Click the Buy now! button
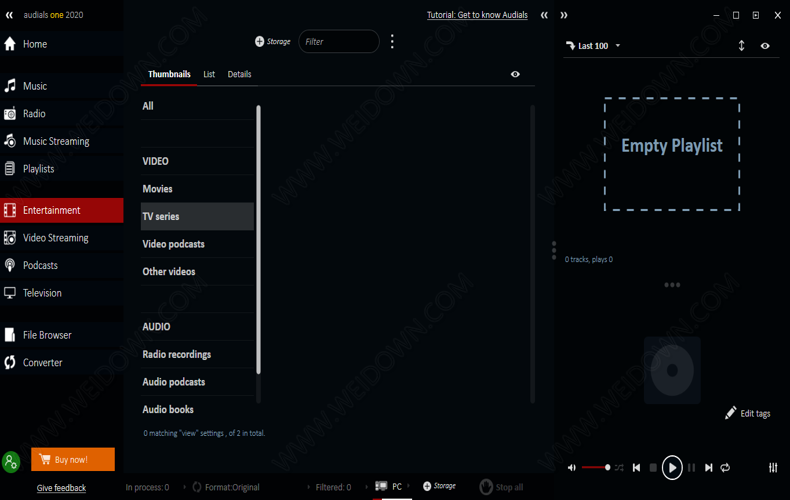This screenshot has height=500, width=790. [73, 460]
